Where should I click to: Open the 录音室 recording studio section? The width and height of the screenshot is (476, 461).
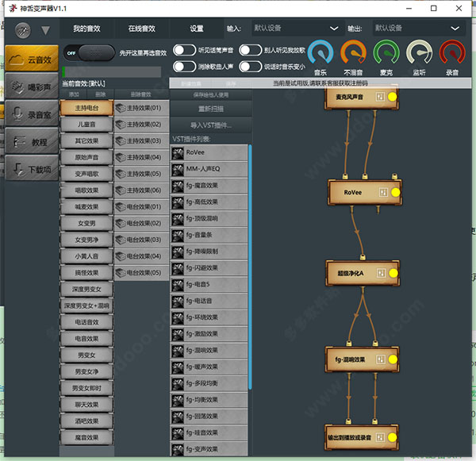(32, 114)
